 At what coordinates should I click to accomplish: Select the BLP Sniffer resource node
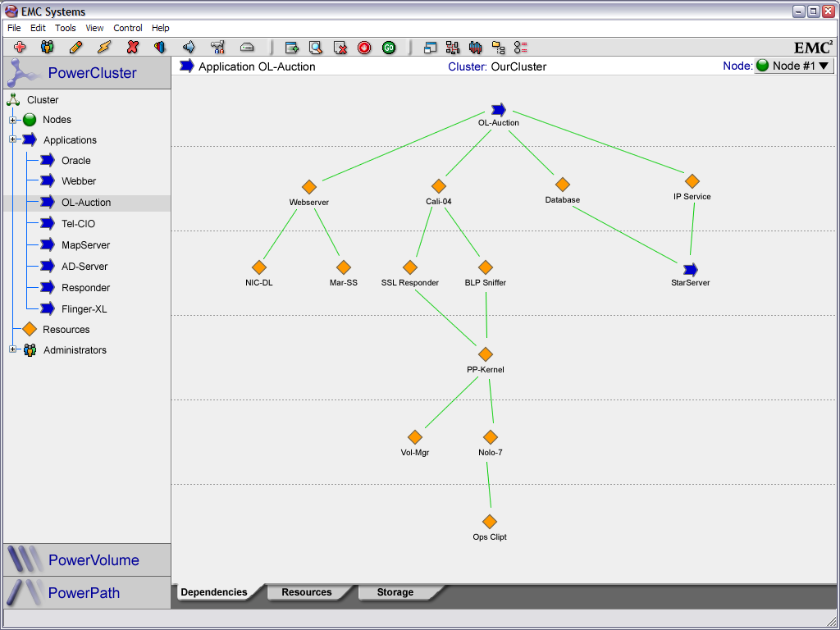coord(486,267)
